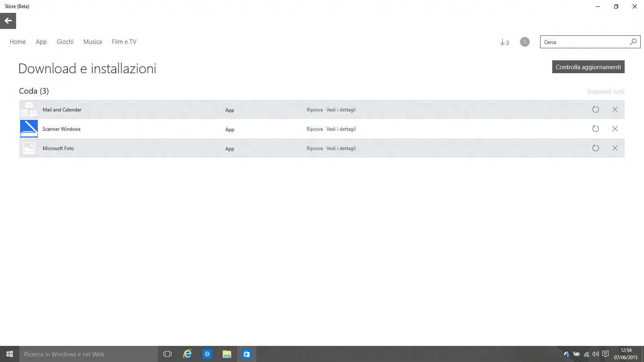Open the Action Center notifications icon
Image resolution: width=644 pixels, height=362 pixels.
(x=605, y=354)
